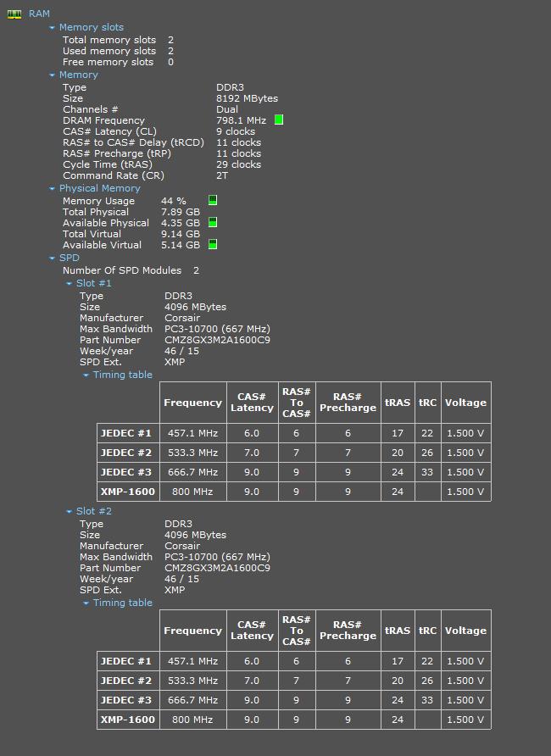Screen dimensions: 551x756
Task: Collapse the Slot #1 node
Action: point(70,284)
